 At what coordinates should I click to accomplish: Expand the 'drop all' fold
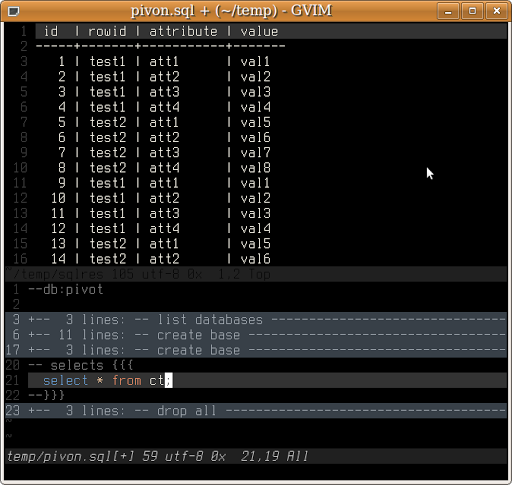click(256, 411)
